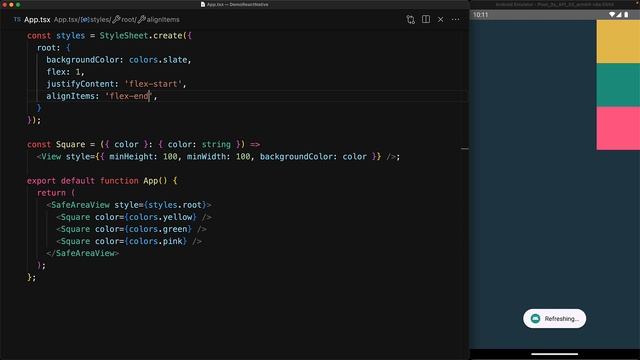This screenshot has height=360, width=640.
Task: Select the root breadcrumb segment
Action: pyautogui.click(x=124, y=20)
